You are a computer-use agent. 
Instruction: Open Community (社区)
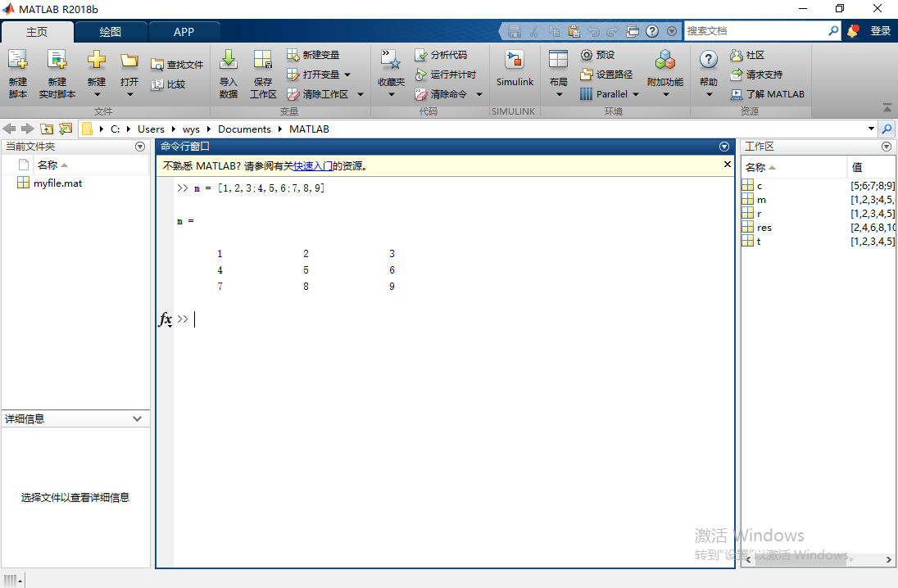tap(747, 55)
